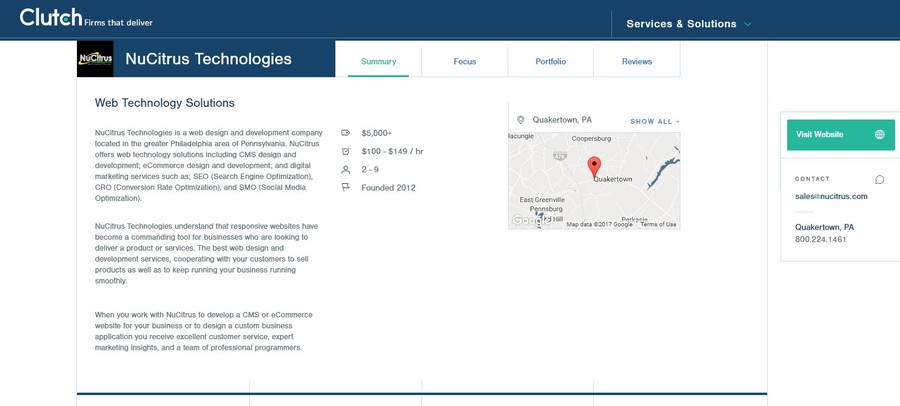The width and height of the screenshot is (900, 406).
Task: Click the flag icon beside Founded 2012
Action: pyautogui.click(x=346, y=187)
